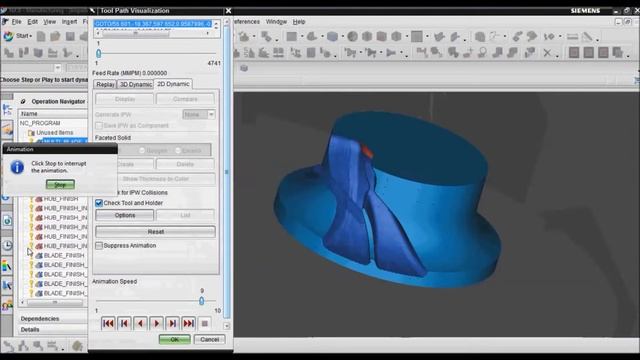Click the gray sphere icon in view toolbar
The width and height of the screenshot is (640, 360).
[x=353, y=37]
